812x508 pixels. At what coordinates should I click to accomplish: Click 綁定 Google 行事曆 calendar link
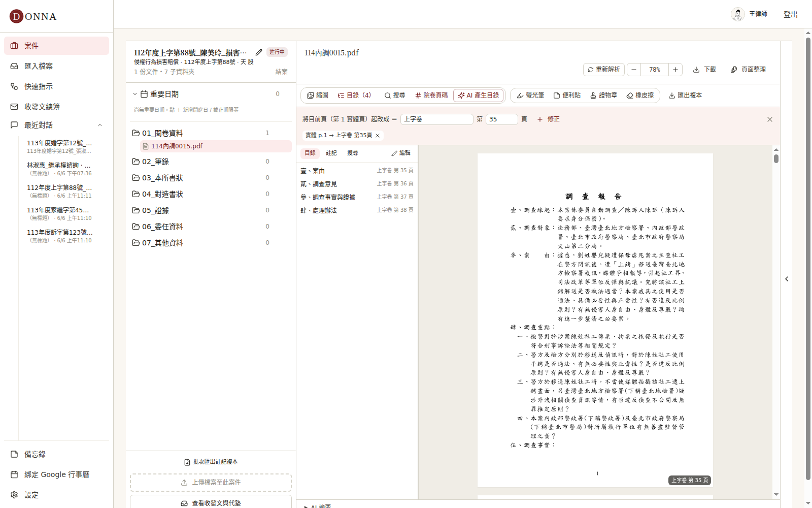[56, 474]
